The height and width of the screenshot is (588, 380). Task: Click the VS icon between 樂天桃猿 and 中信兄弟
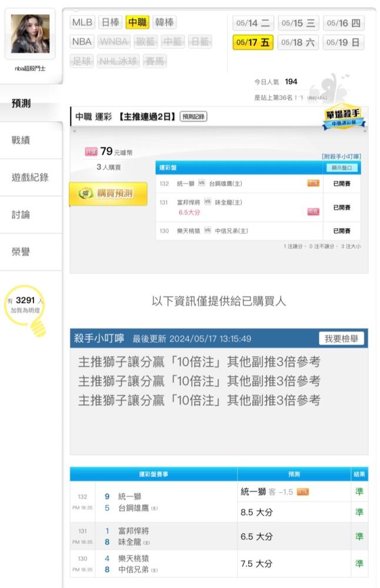[208, 230]
